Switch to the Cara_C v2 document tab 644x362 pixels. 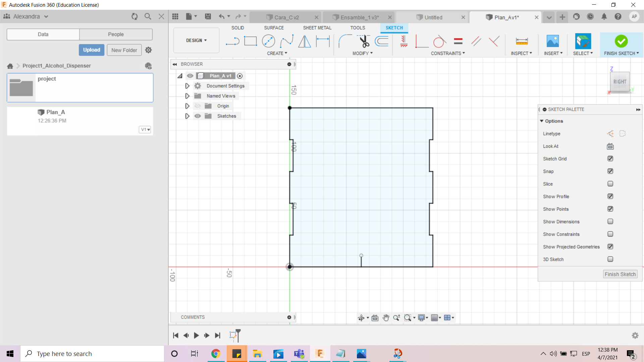pyautogui.click(x=286, y=17)
